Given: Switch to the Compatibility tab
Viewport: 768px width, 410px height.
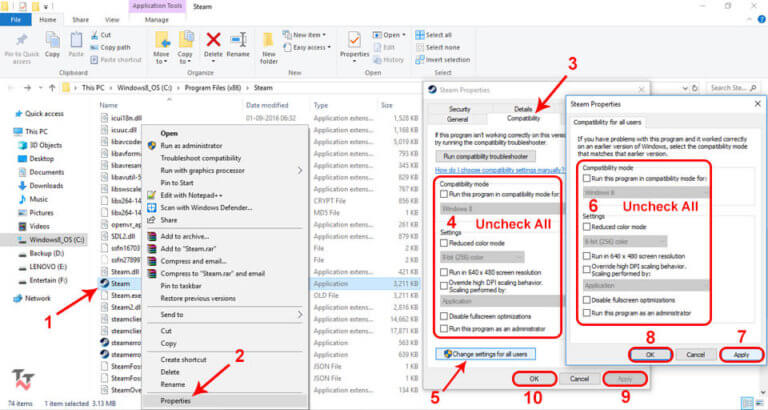Looking at the screenshot, I should pos(523,119).
